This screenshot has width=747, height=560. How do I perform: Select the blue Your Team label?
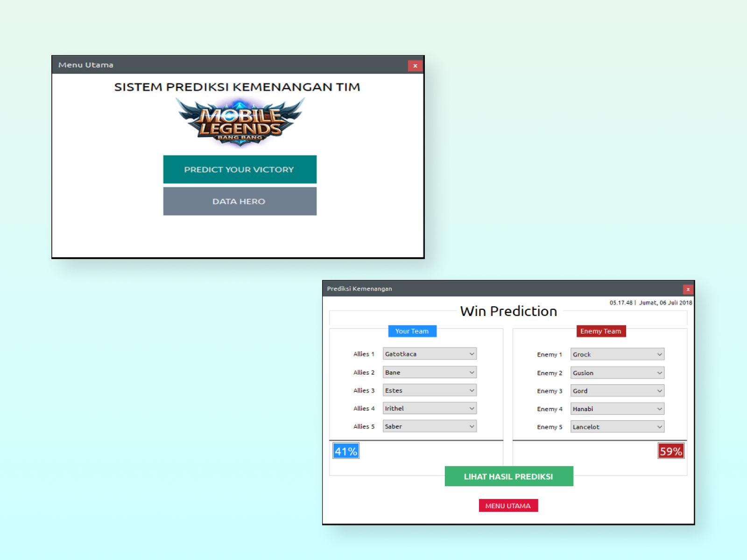pyautogui.click(x=412, y=331)
